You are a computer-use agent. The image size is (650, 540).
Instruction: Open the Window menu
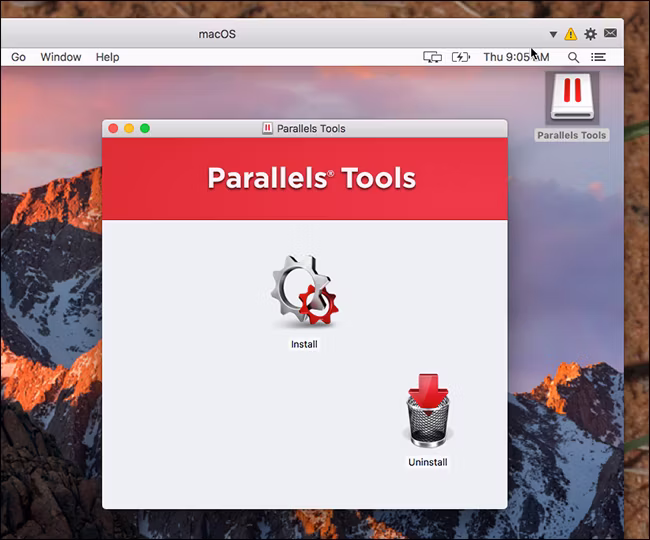point(61,57)
